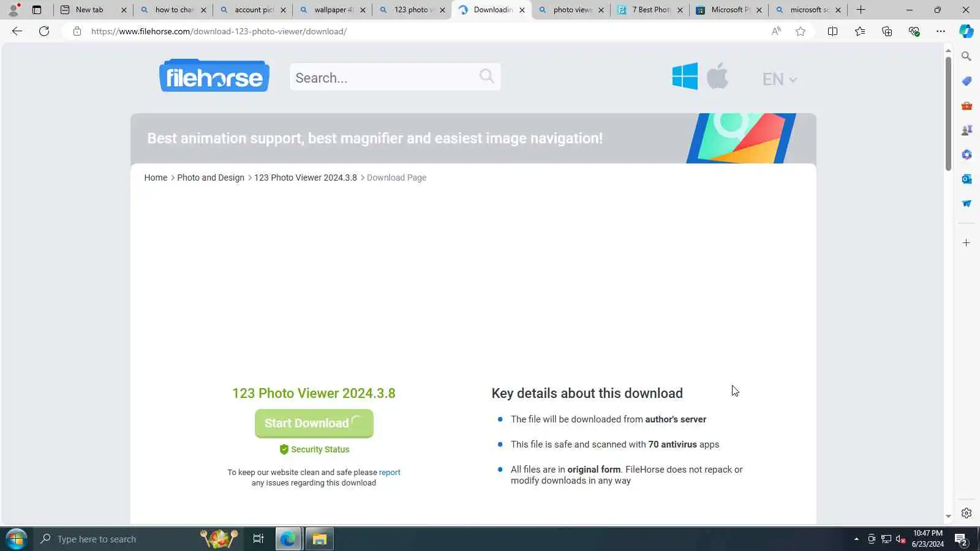Click the report link

(x=390, y=472)
